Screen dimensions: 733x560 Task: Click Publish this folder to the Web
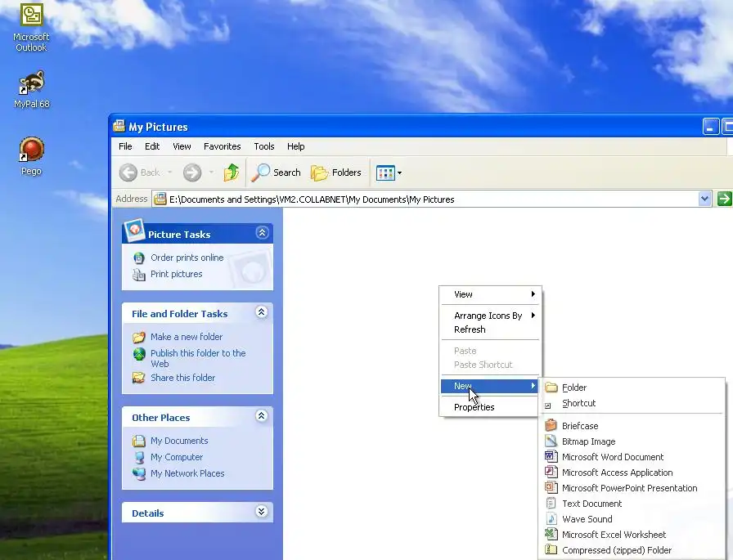coord(198,358)
